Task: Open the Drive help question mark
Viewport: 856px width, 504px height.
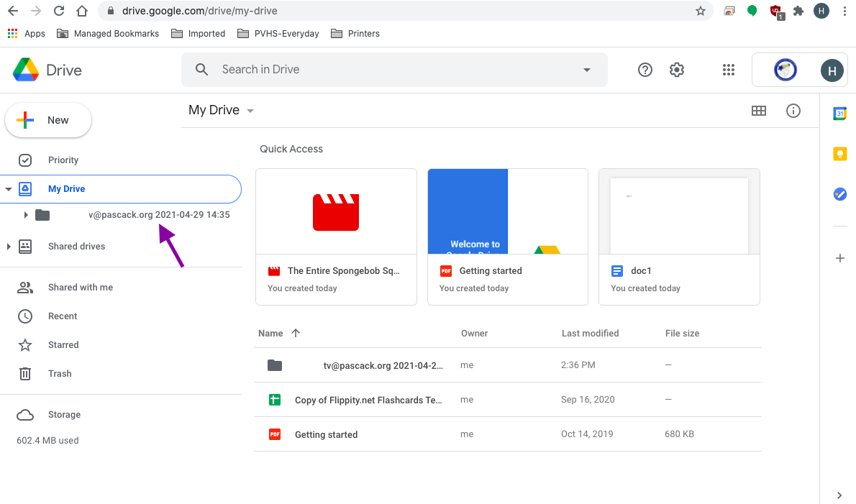Action: (645, 70)
